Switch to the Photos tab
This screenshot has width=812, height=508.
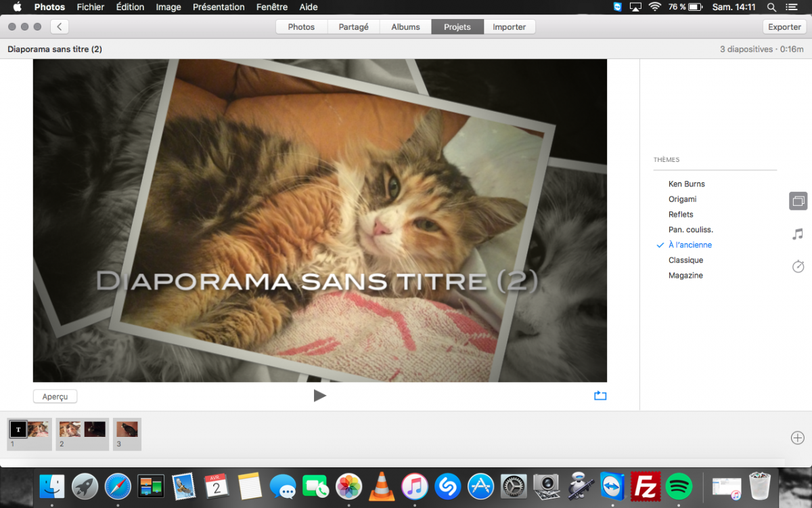coord(301,27)
